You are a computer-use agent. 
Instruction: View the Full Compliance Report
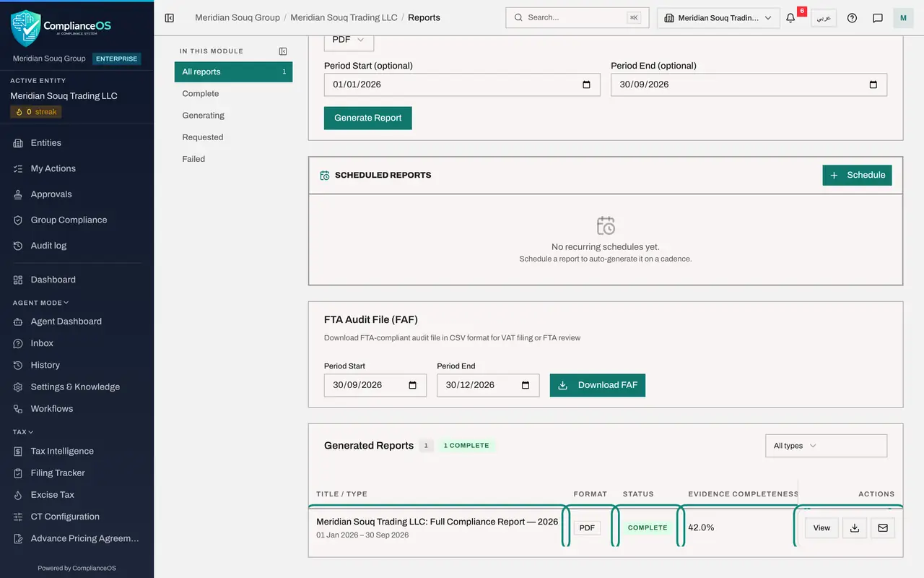[x=821, y=528]
